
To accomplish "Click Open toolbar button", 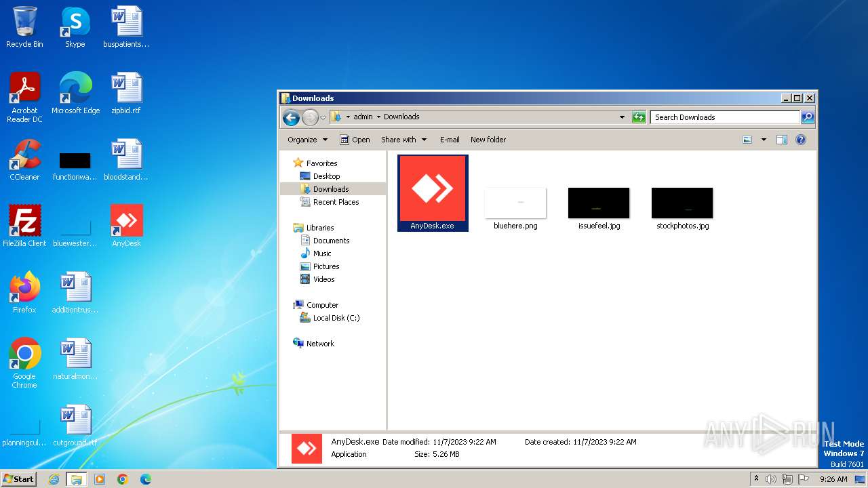I will pos(355,140).
